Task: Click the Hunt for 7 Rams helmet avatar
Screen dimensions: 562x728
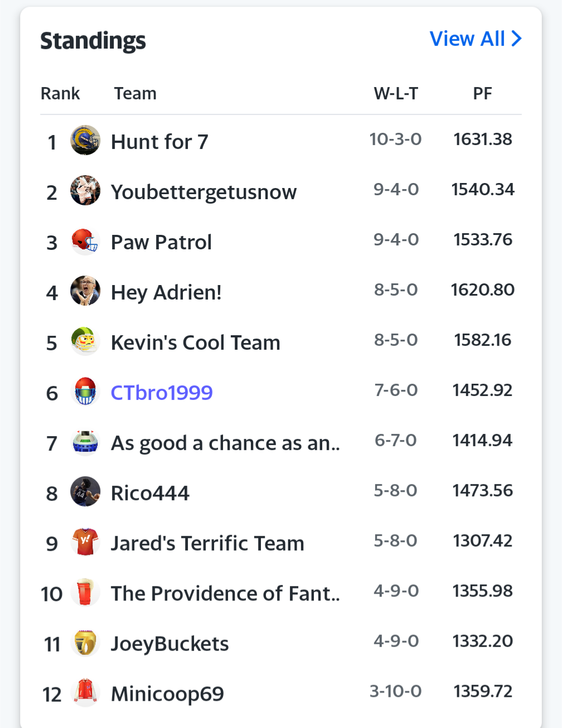Action: (x=85, y=140)
